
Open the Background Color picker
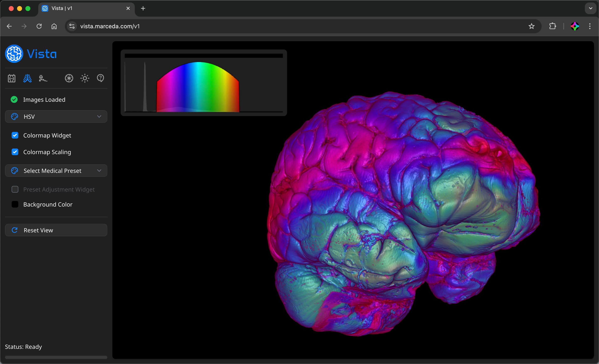click(x=15, y=204)
